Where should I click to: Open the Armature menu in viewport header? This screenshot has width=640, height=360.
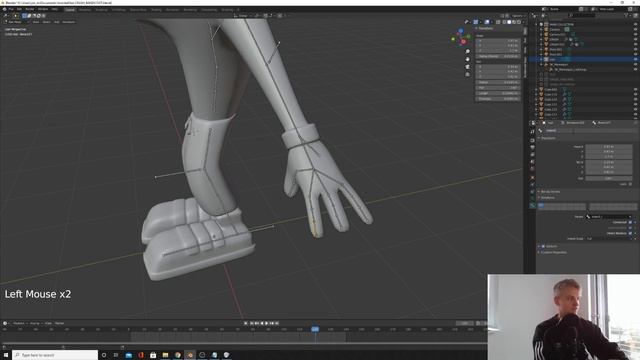pyautogui.click(x=69, y=22)
